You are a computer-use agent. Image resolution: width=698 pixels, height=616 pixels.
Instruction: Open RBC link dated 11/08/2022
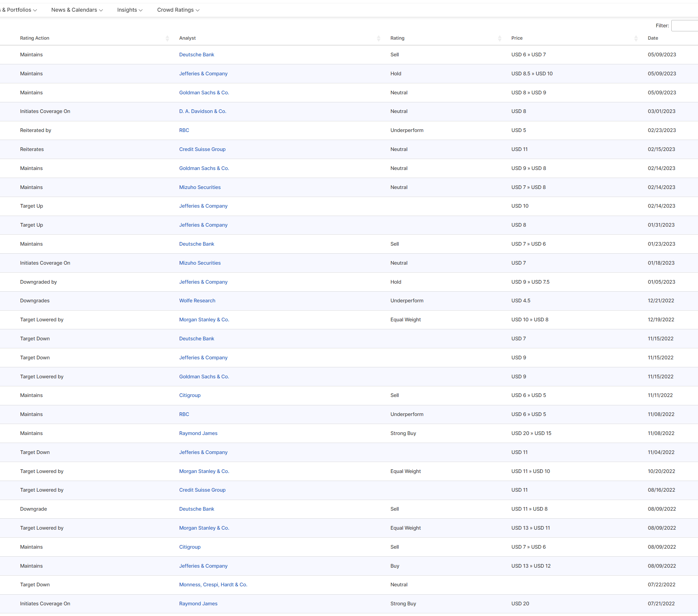pyautogui.click(x=184, y=414)
